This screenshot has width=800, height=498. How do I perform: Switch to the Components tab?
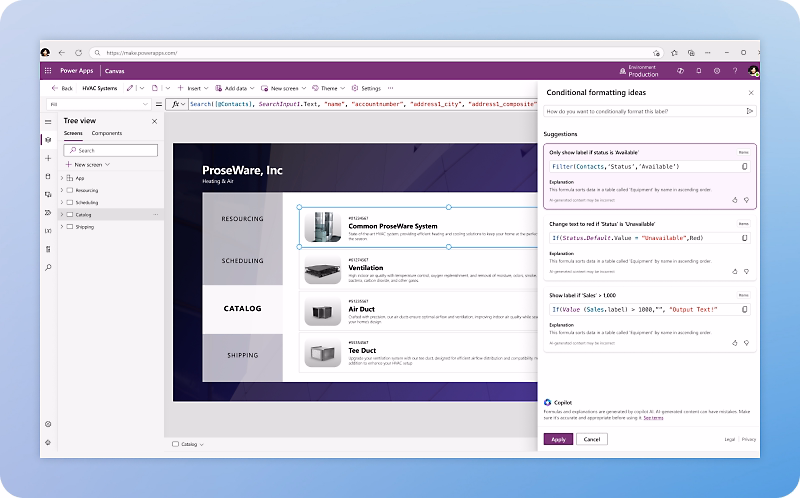click(107, 133)
